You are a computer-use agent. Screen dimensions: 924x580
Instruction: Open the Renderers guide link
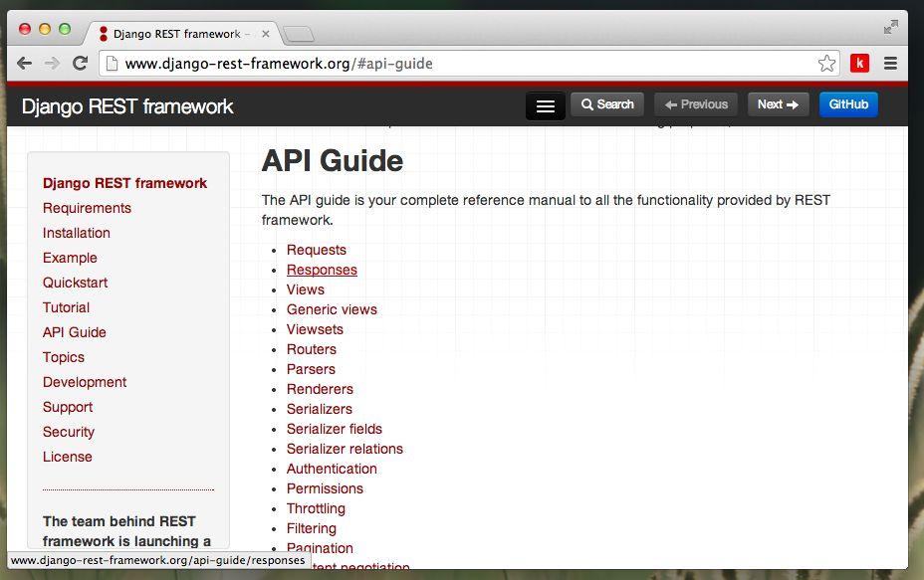coord(320,389)
